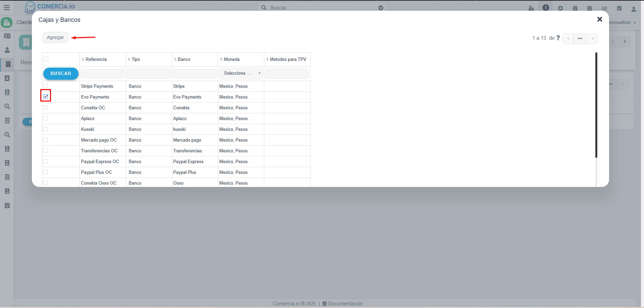644x308 pixels.
Task: Uncheck the Evo Payments row checkbox
Action: point(46,97)
